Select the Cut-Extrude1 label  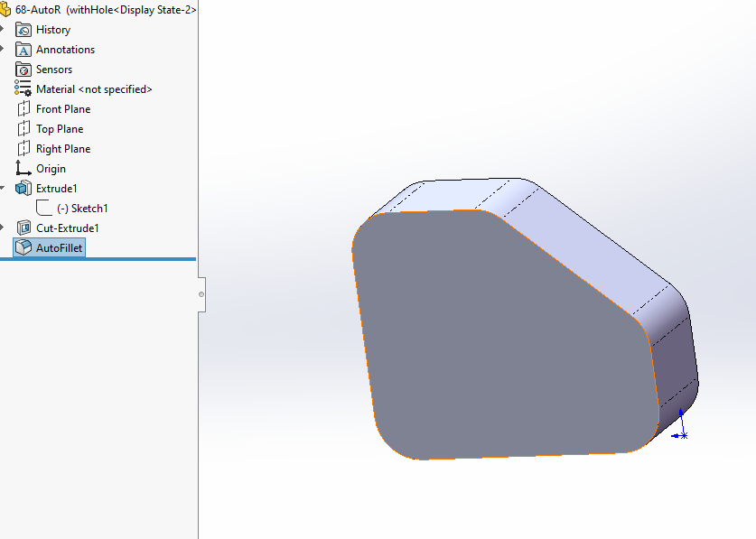[x=68, y=228]
